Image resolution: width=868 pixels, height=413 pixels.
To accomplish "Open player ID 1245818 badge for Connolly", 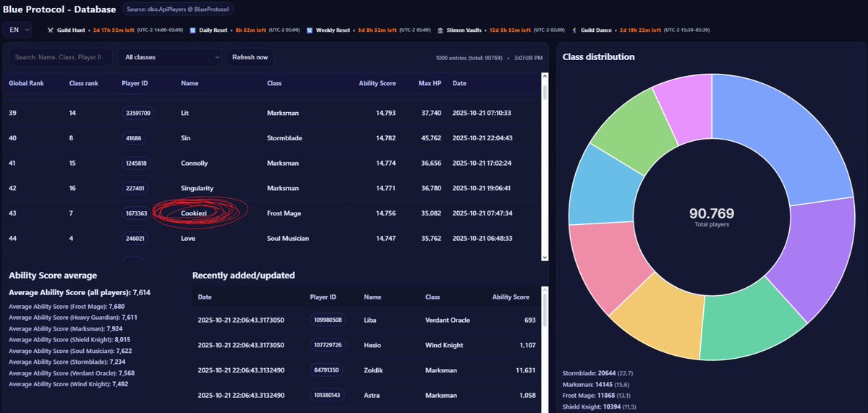I will (136, 163).
